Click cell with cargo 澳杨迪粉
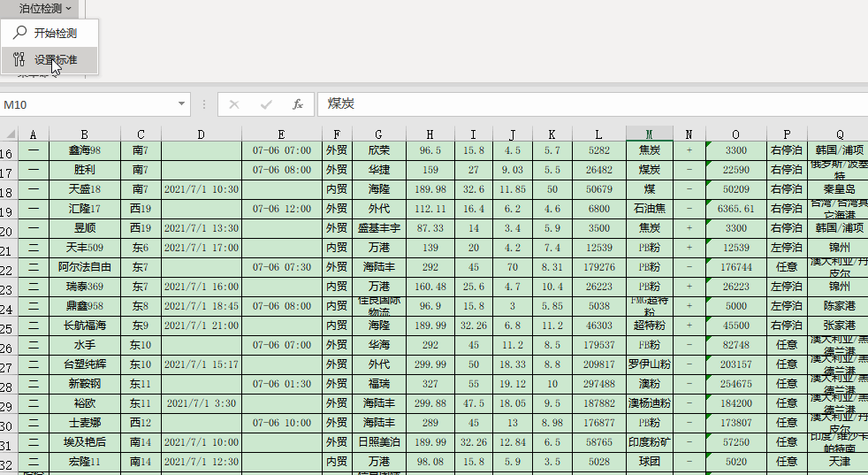 pos(650,403)
